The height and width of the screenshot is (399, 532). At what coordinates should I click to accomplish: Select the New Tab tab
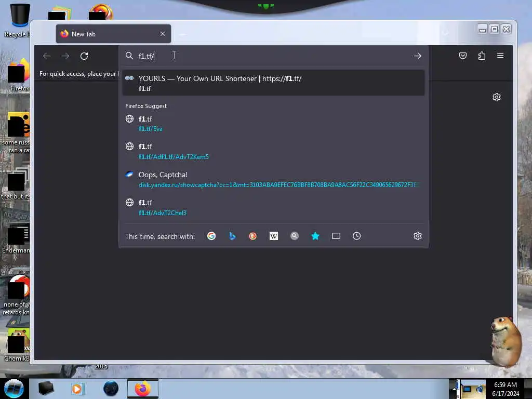click(x=113, y=34)
